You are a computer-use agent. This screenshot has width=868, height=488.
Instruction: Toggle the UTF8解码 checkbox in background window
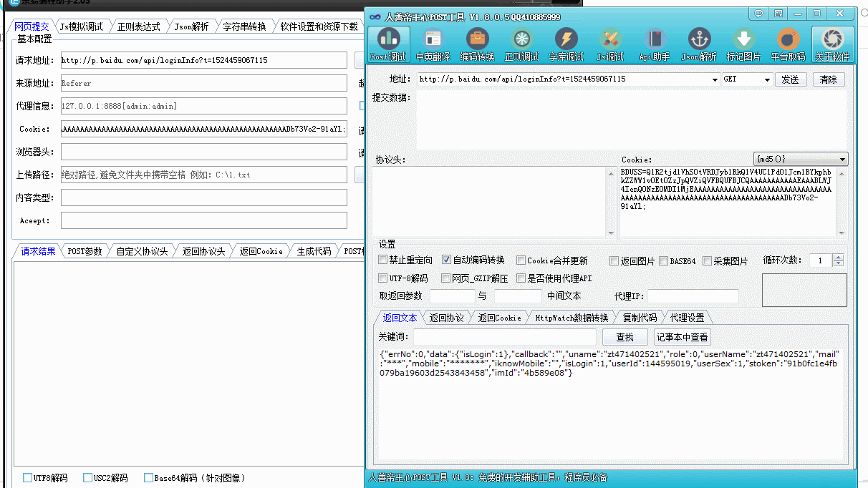click(27, 478)
